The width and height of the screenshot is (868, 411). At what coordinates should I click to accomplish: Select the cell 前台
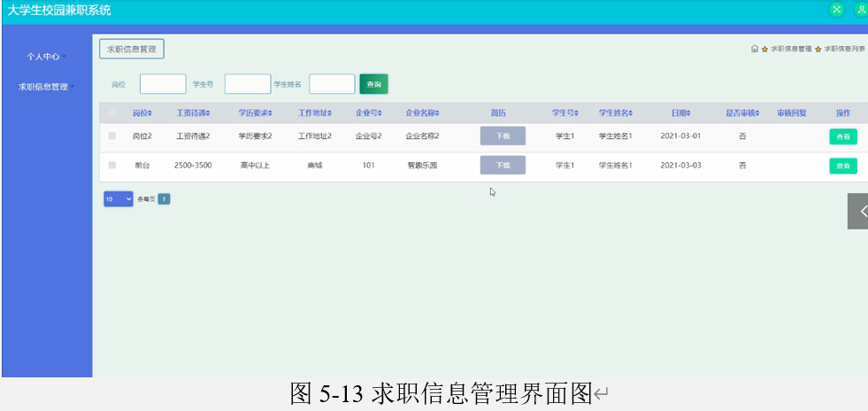(142, 165)
